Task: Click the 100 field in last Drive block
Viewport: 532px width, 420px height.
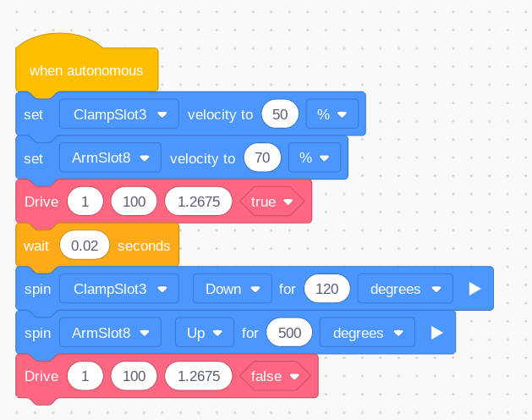Action: point(134,376)
